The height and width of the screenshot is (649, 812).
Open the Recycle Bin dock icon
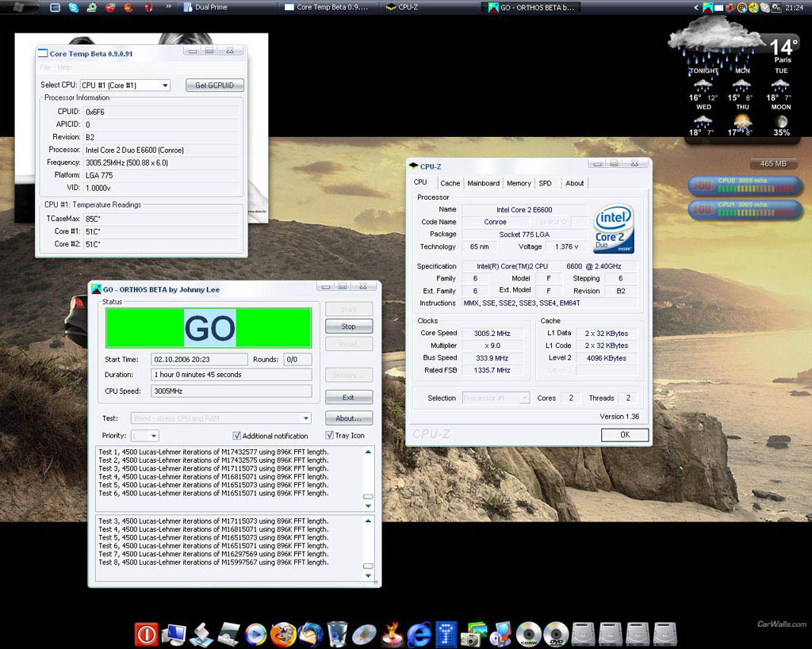[338, 634]
